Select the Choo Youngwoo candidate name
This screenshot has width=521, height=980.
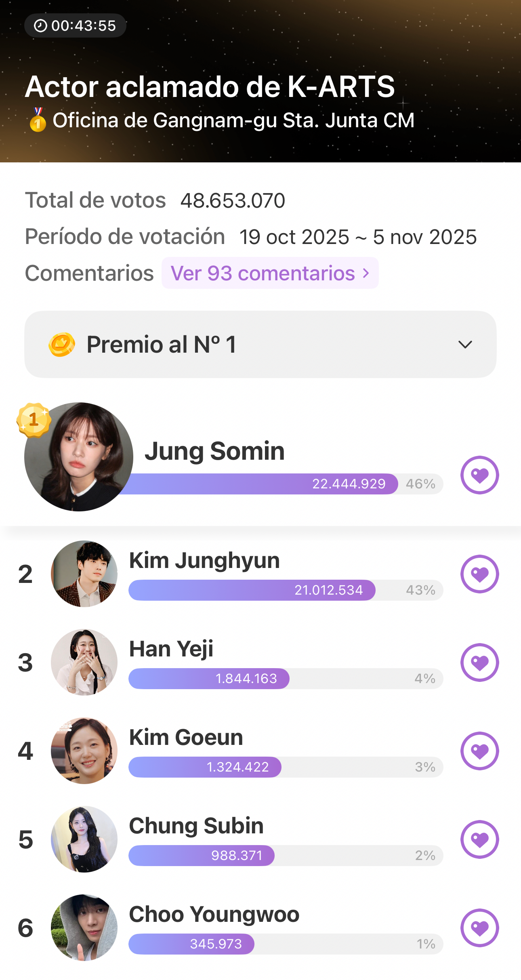click(214, 915)
